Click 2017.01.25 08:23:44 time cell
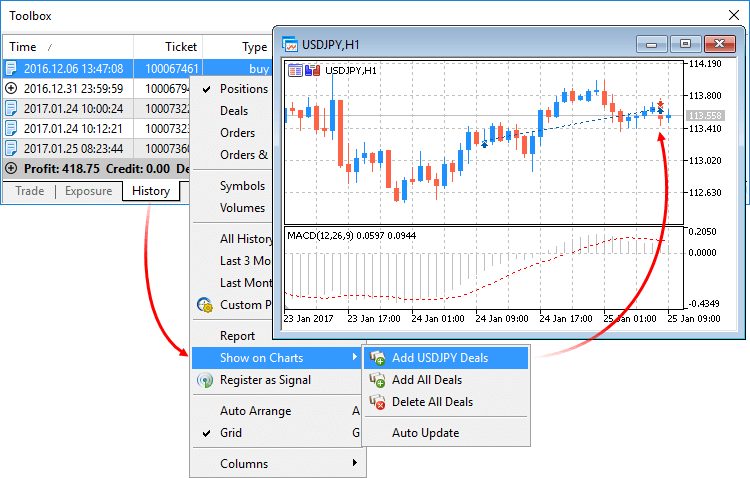This screenshot has width=750, height=478. tap(73, 149)
